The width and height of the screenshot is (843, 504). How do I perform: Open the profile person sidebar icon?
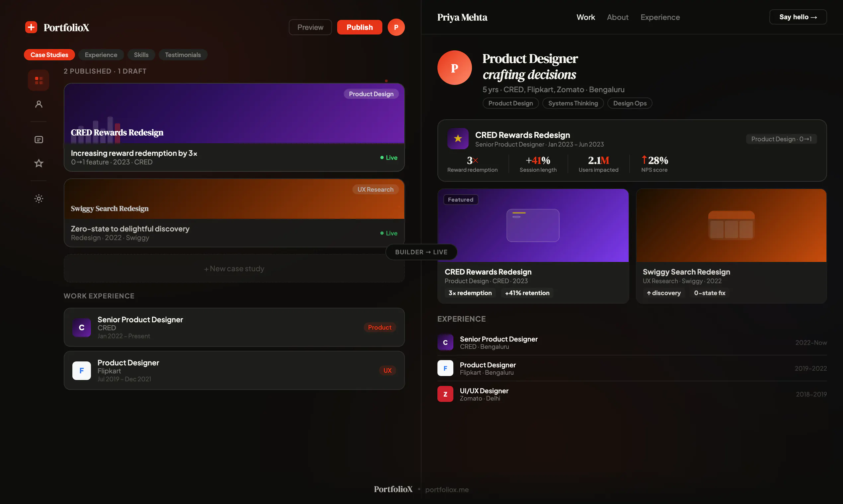click(39, 104)
